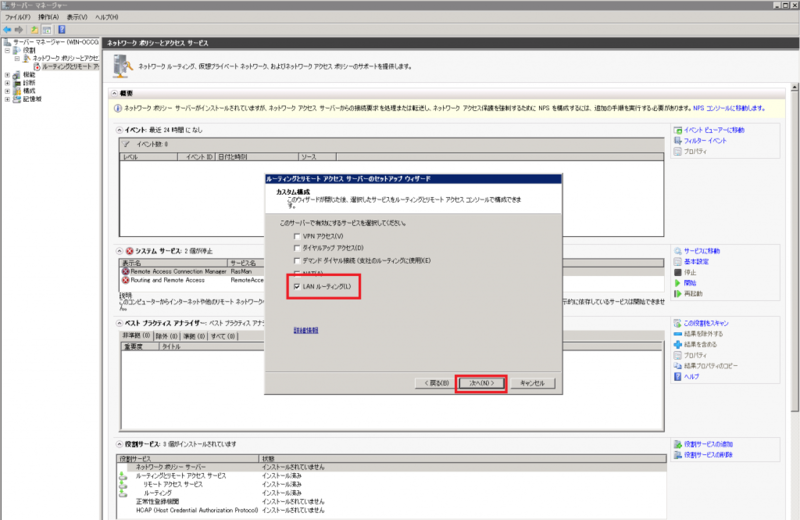
Task: Click the NPS コンソールに移動します link
Action: [729, 108]
